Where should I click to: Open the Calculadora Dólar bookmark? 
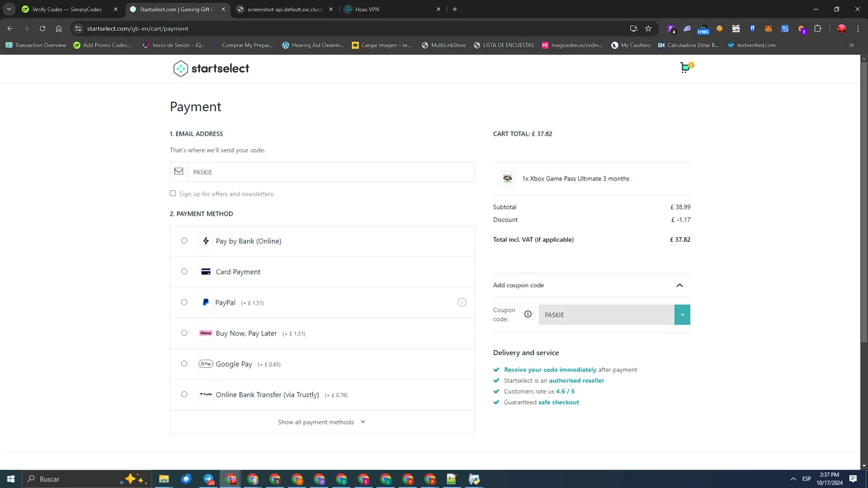(689, 45)
